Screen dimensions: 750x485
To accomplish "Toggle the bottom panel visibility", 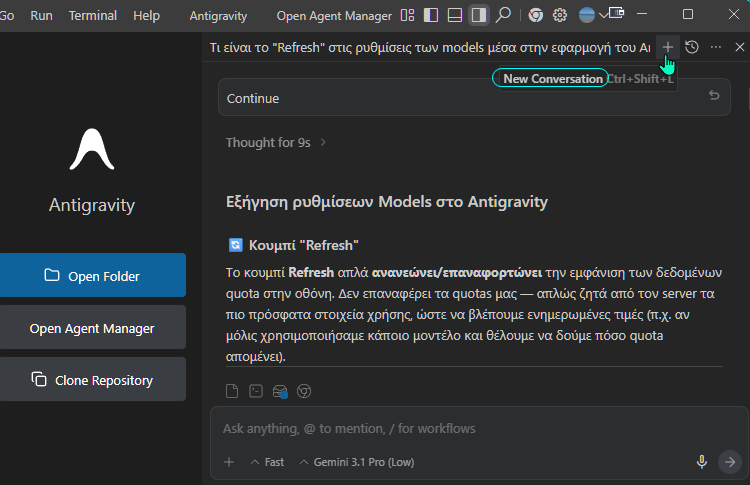I will coord(455,15).
